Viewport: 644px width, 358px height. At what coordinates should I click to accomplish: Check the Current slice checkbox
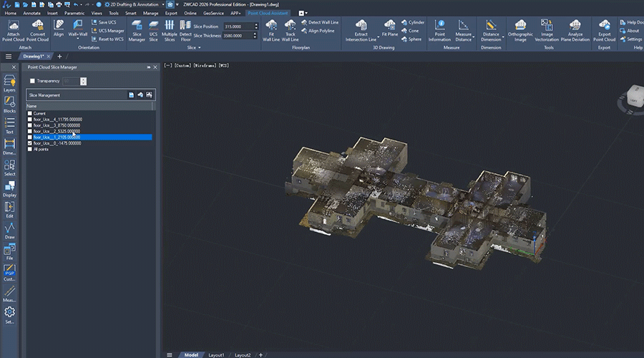coord(29,113)
